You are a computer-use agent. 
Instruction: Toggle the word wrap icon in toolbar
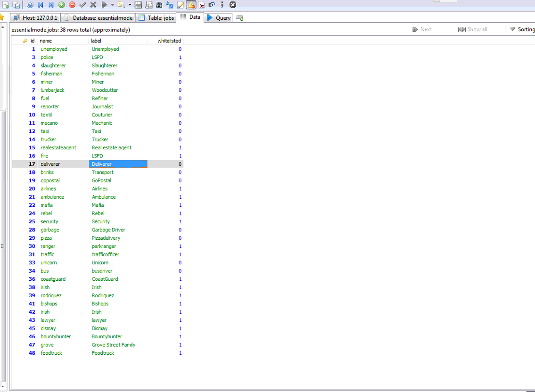point(212,5)
